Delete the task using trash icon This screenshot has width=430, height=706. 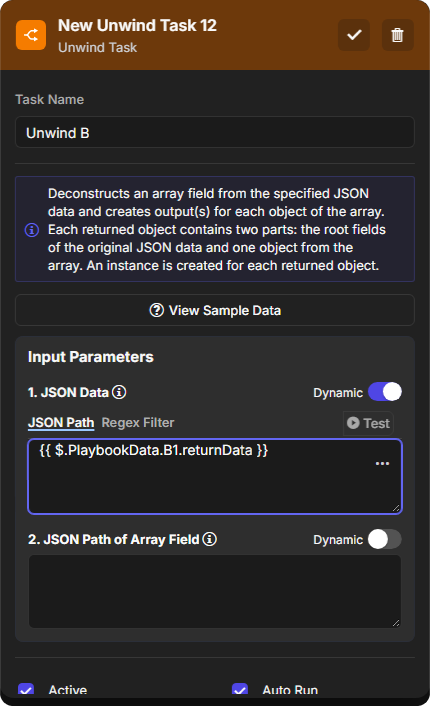[397, 35]
